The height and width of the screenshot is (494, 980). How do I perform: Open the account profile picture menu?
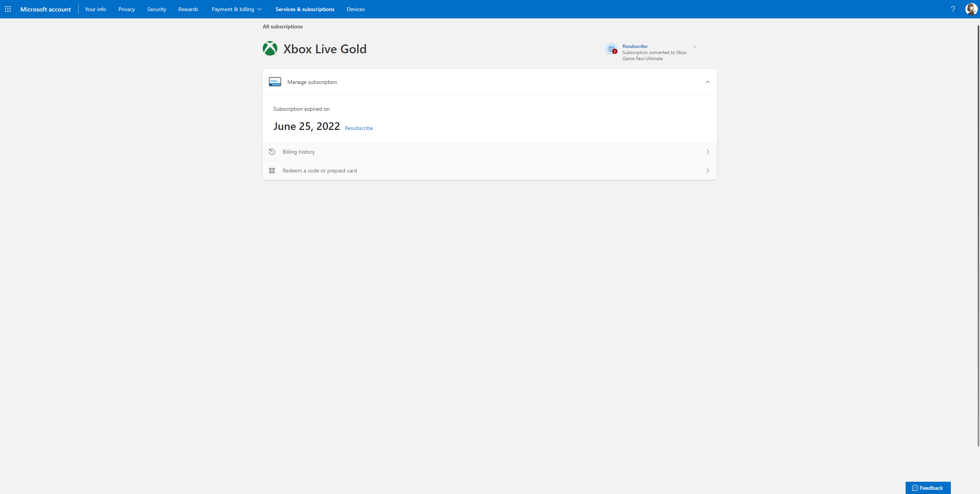[x=971, y=9]
